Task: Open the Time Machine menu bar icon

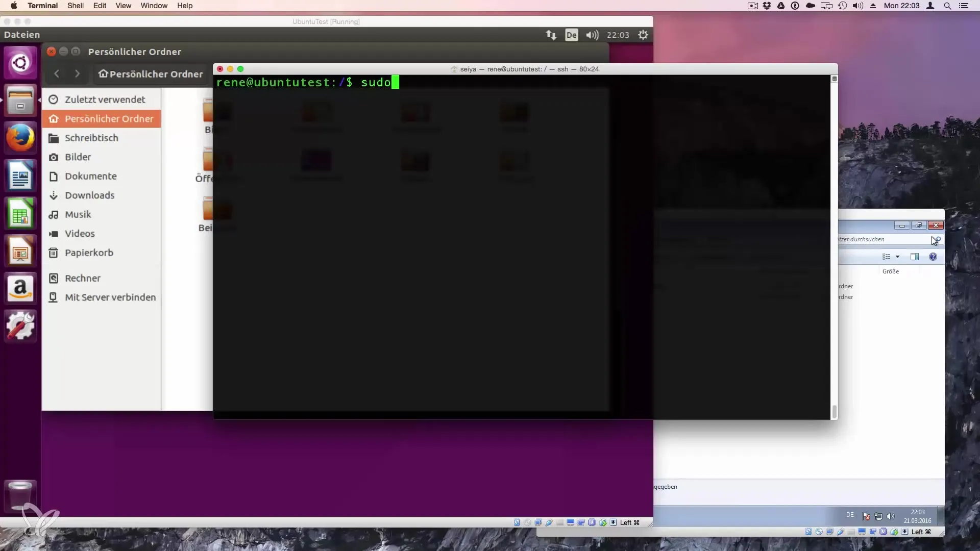Action: point(842,6)
